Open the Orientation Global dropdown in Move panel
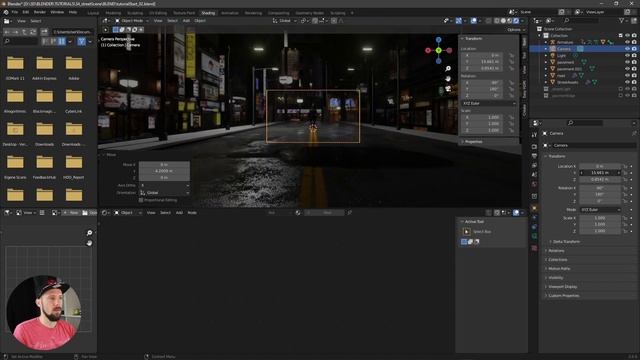Viewport: 640px width, 360px height. click(x=164, y=193)
